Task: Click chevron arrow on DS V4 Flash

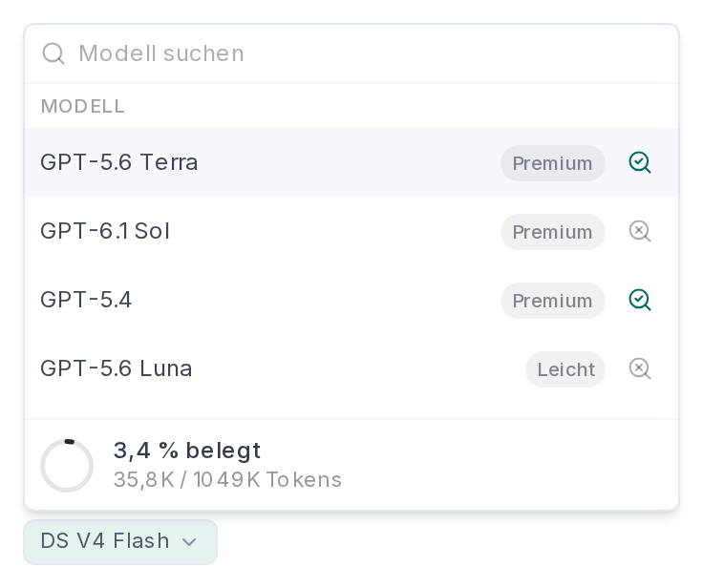Action: tap(190, 542)
